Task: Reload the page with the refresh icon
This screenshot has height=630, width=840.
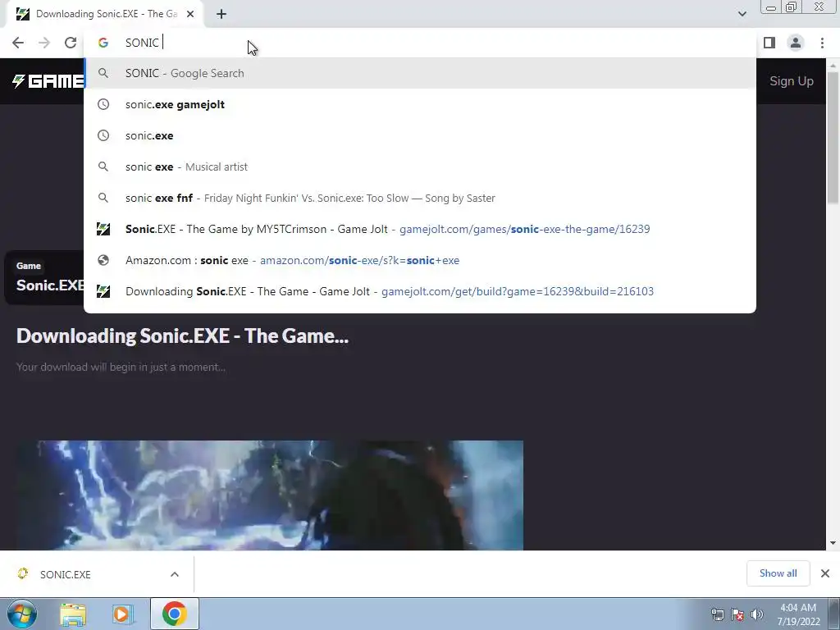Action: (71, 43)
